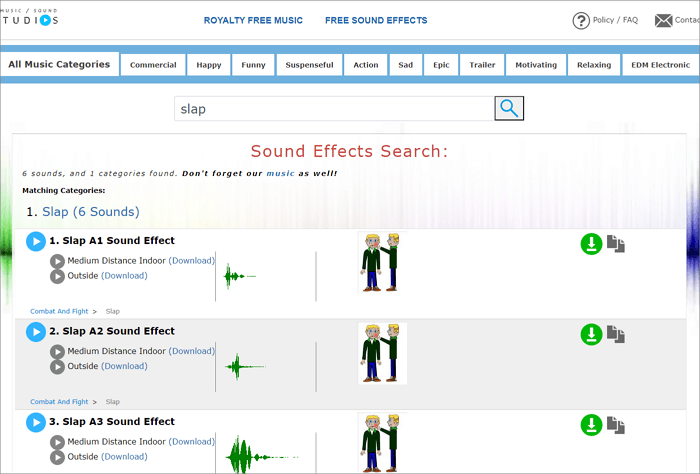Open the Contact envelope icon
700x474 pixels.
pyautogui.click(x=663, y=21)
